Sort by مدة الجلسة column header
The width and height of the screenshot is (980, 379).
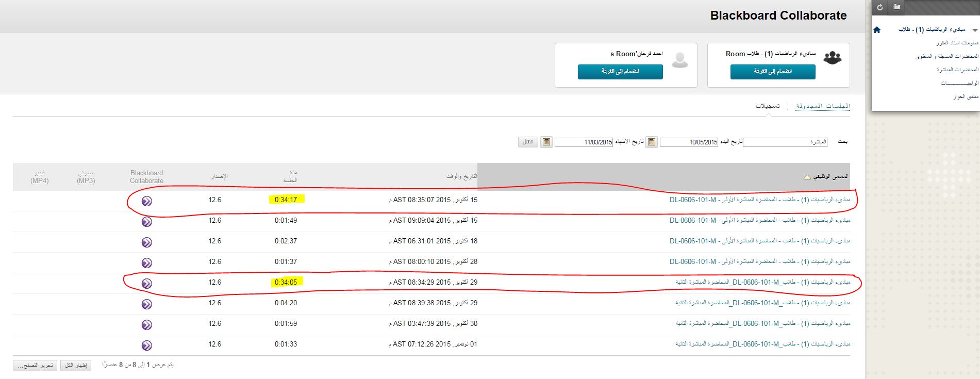290,176
